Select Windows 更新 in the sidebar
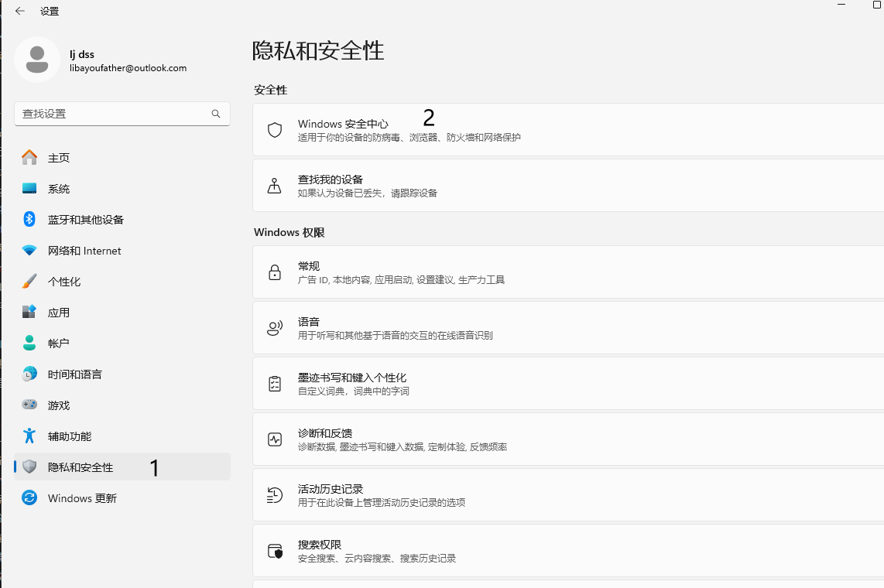884x588 pixels. point(122,498)
